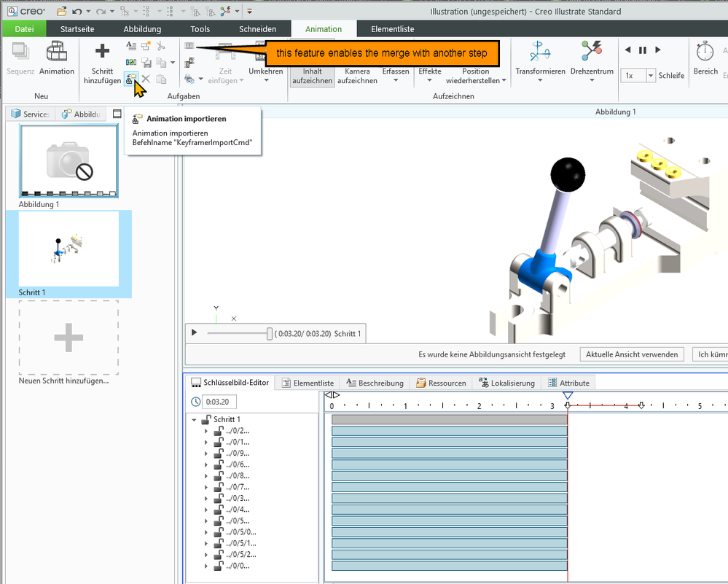Click the scissors cut icon in Aufgaben
This screenshot has height=584, width=728.
pyautogui.click(x=161, y=46)
